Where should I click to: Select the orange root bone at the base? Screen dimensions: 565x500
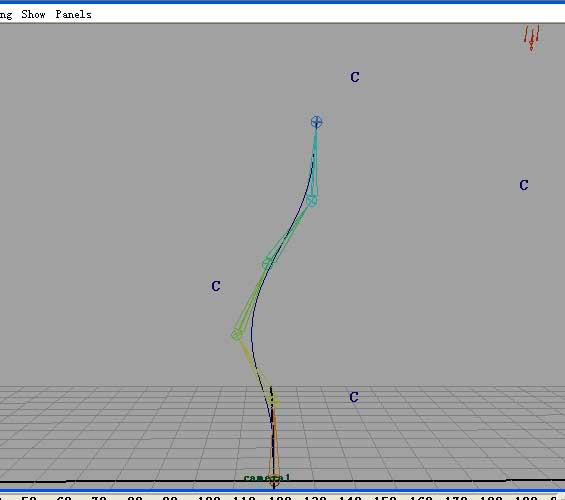click(274, 447)
